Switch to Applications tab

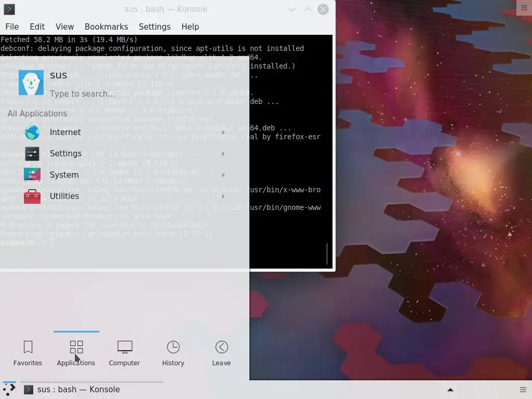pos(76,353)
